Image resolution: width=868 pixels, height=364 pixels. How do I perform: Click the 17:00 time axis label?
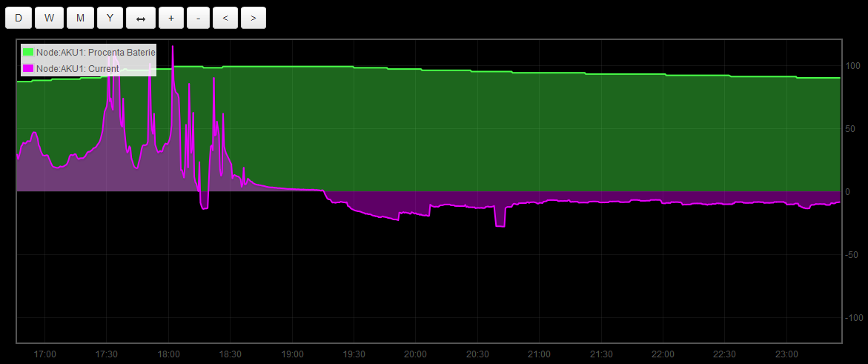tap(44, 354)
